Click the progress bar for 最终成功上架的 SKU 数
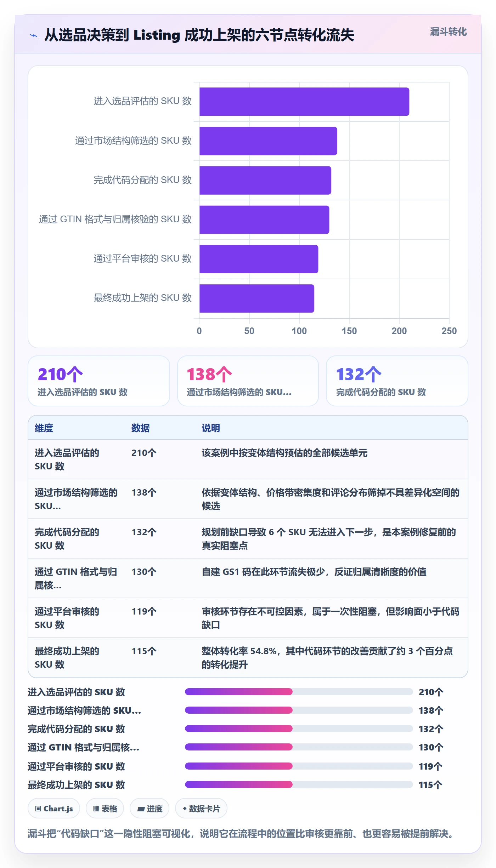The height and width of the screenshot is (868, 496). tap(299, 784)
